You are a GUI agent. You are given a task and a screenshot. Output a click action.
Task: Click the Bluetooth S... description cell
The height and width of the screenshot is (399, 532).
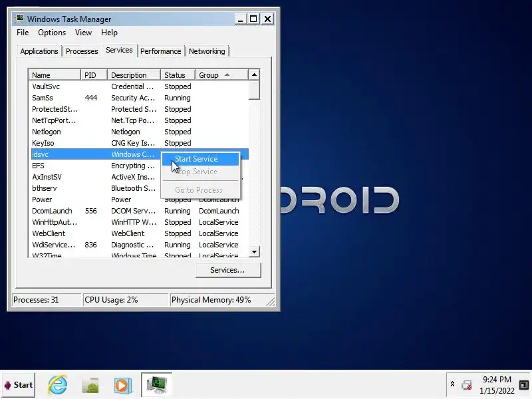pyautogui.click(x=134, y=188)
